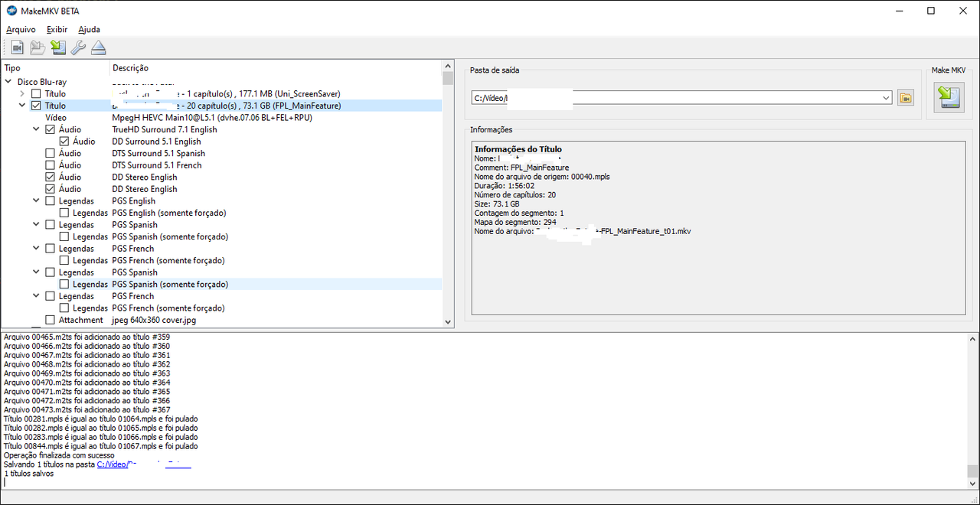Click the log panel scrollbar thumb
The width and height of the screenshot is (980, 505).
coord(972,471)
